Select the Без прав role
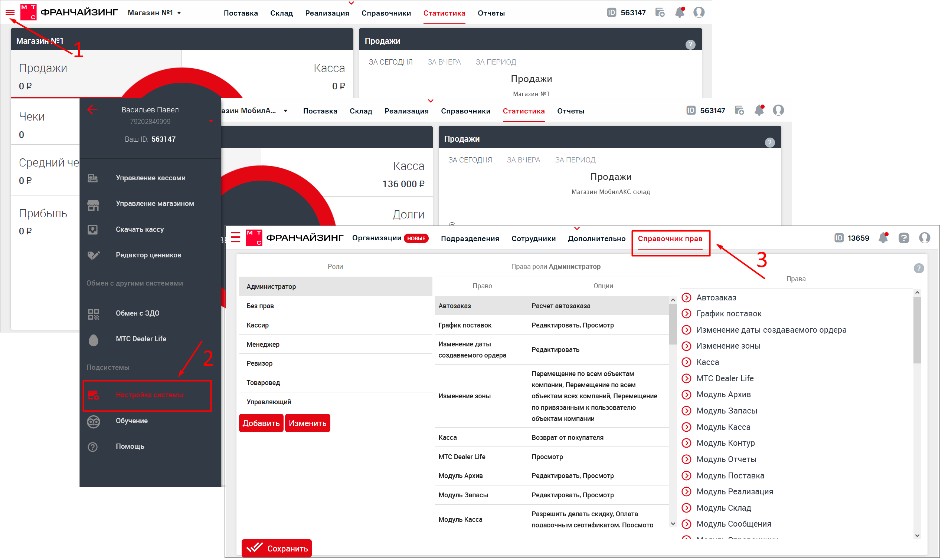Viewport: 945px width, 560px height. click(x=336, y=306)
